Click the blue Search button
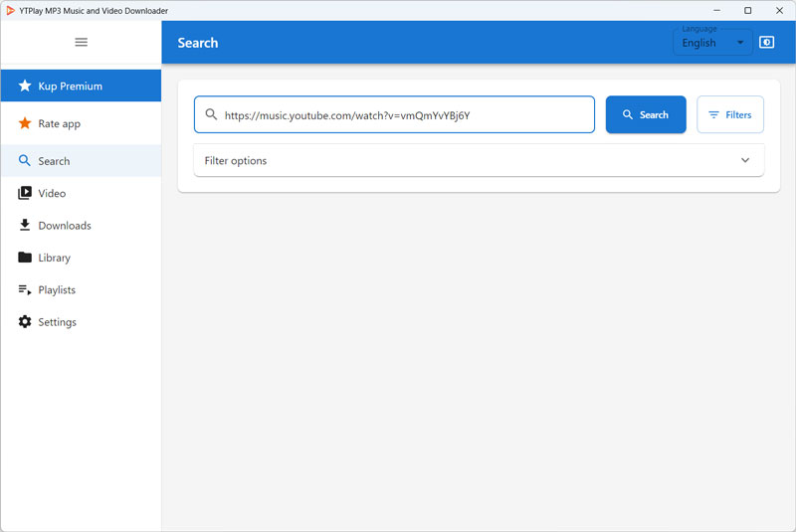Image resolution: width=796 pixels, height=532 pixels. tap(646, 114)
